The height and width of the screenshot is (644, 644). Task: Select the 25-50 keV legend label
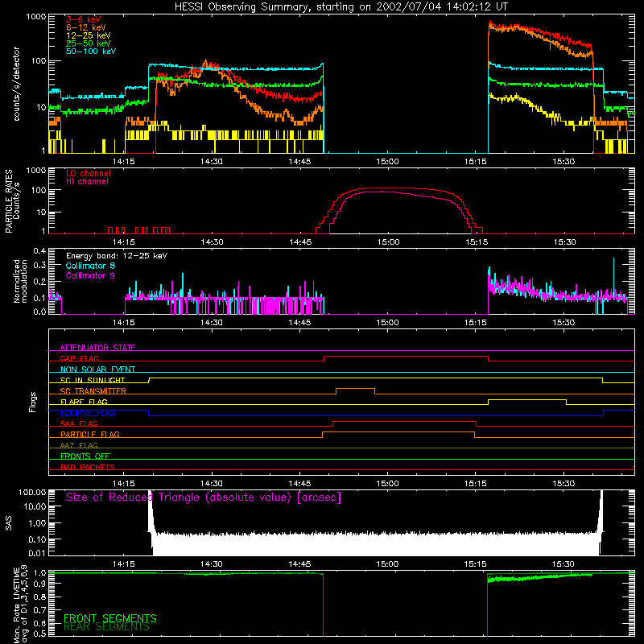tap(89, 43)
